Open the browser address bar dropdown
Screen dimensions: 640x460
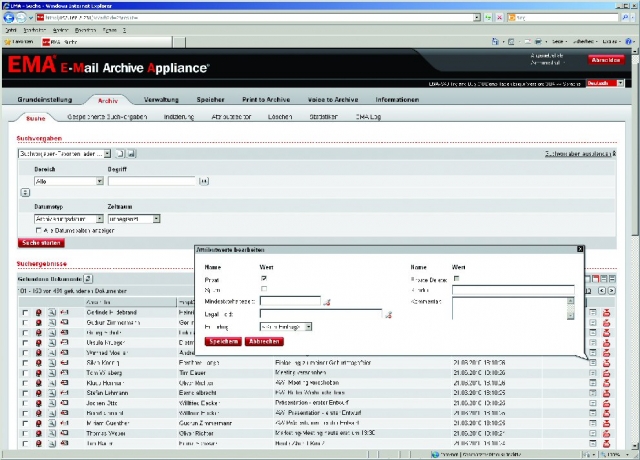pyautogui.click(x=477, y=18)
